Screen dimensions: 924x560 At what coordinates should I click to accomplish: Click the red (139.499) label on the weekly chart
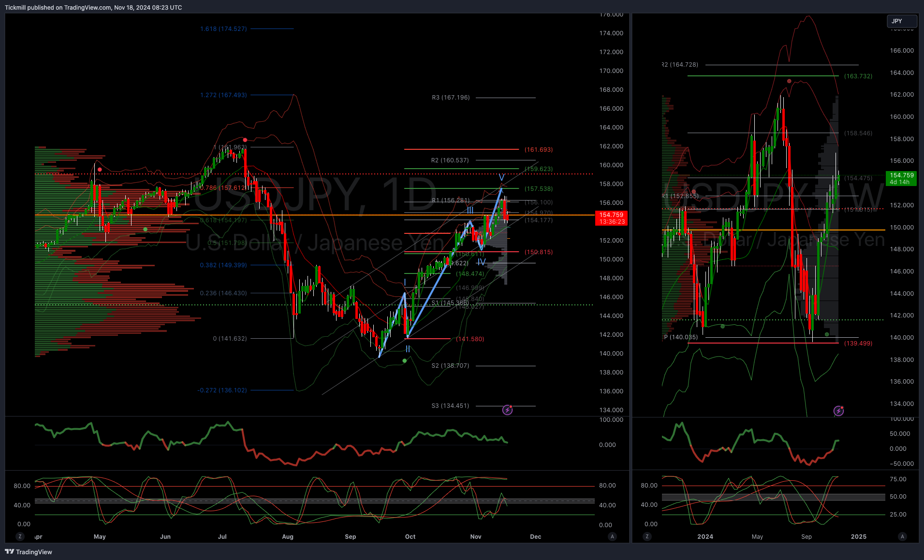(858, 344)
